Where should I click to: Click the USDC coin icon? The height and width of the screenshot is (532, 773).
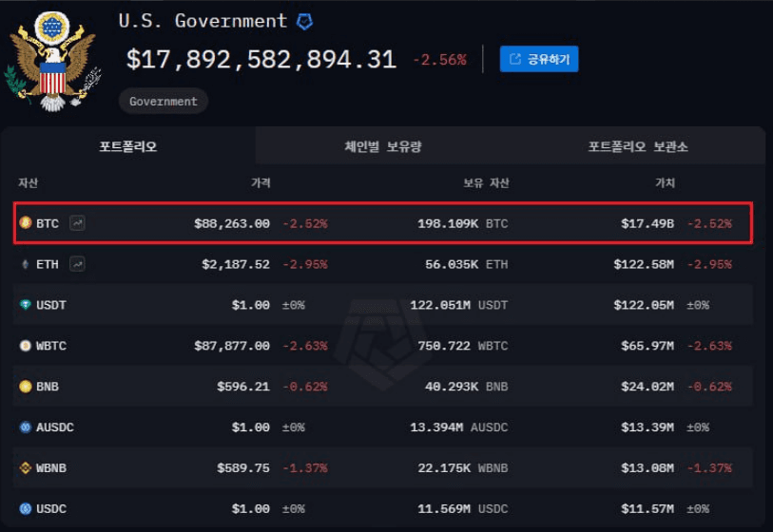pos(26,509)
